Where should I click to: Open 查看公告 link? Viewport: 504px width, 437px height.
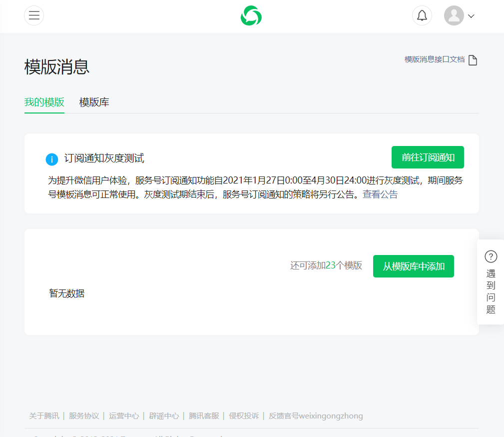click(380, 194)
